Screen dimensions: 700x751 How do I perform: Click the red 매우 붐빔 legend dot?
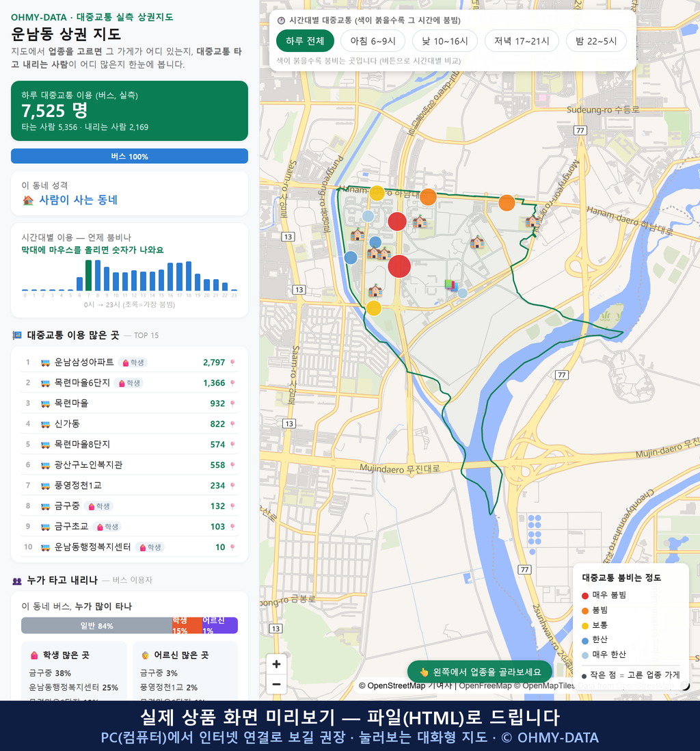click(x=585, y=595)
